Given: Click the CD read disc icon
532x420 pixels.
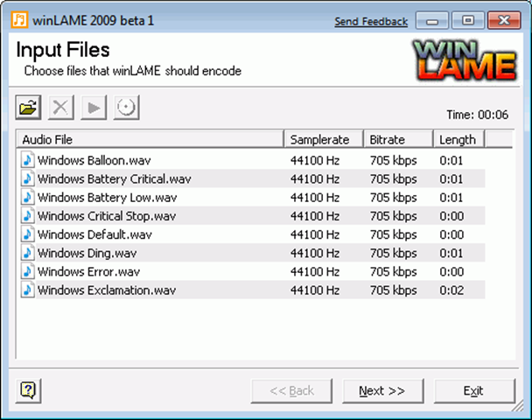Looking at the screenshot, I should [126, 108].
